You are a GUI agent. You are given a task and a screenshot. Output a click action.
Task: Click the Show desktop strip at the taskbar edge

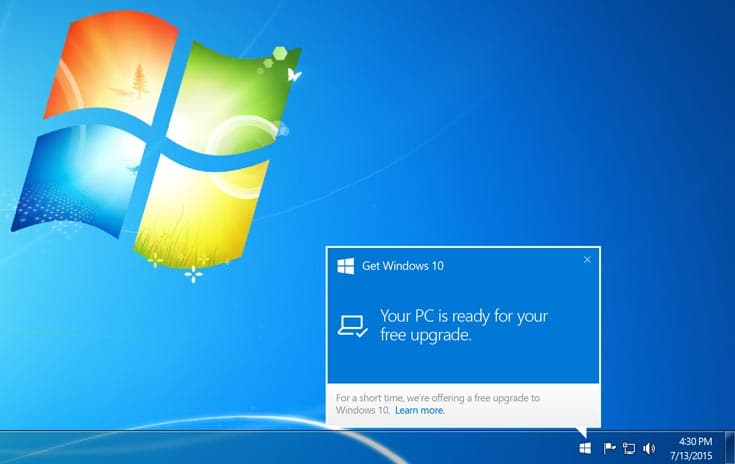click(x=730, y=447)
